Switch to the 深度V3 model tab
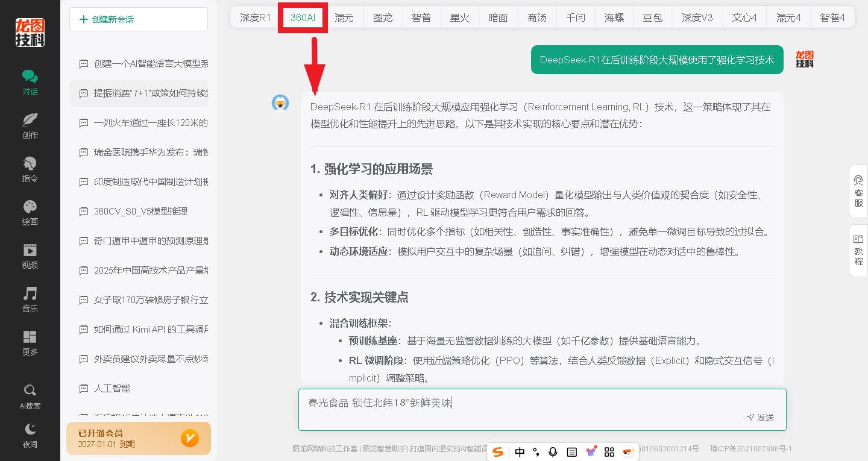The width and height of the screenshot is (868, 461). pos(697,17)
